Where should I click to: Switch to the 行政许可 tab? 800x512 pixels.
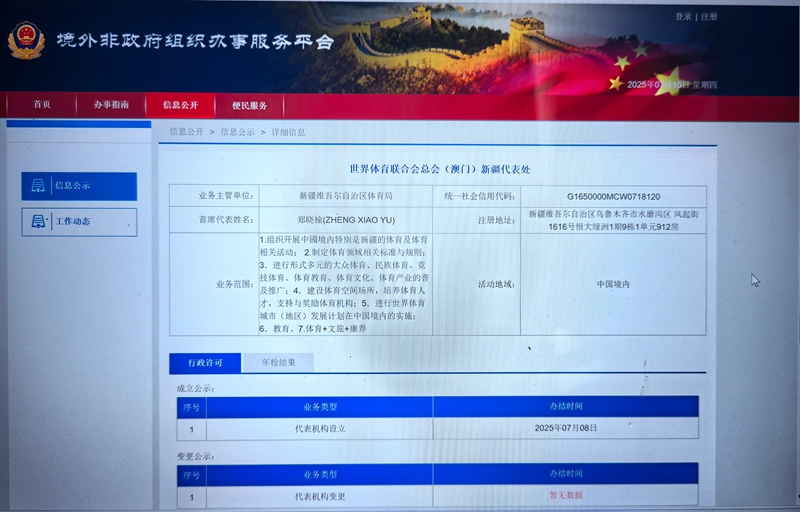click(x=205, y=363)
